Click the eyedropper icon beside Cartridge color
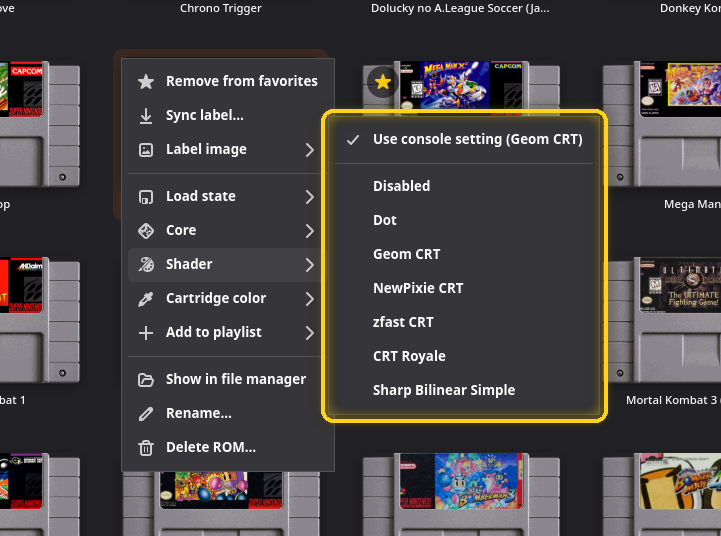 coord(146,299)
